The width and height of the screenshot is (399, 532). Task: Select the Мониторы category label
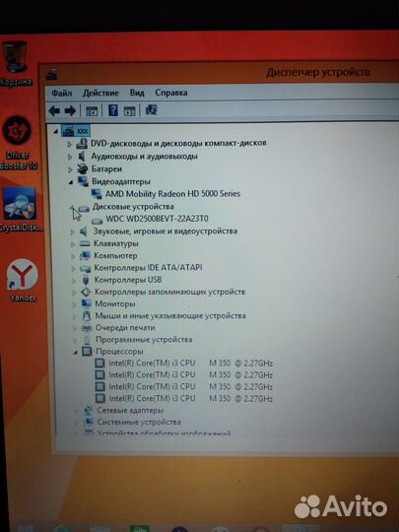(115, 304)
